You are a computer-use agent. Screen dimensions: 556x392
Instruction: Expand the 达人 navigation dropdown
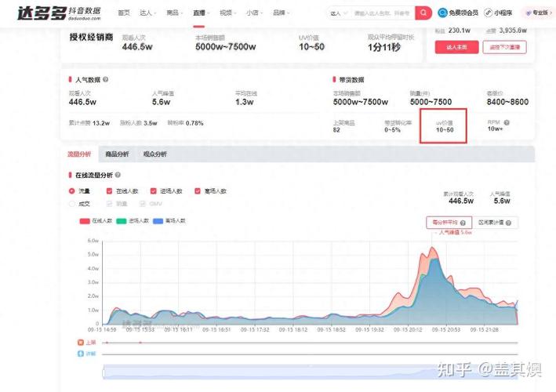(x=147, y=13)
